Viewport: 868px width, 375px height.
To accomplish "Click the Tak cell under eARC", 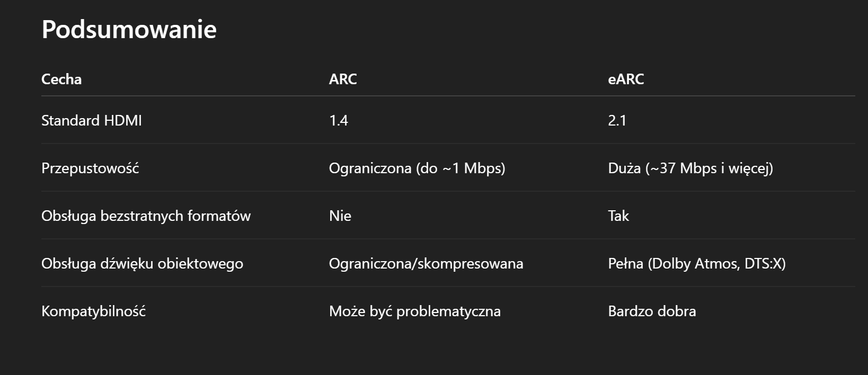I will [x=618, y=216].
